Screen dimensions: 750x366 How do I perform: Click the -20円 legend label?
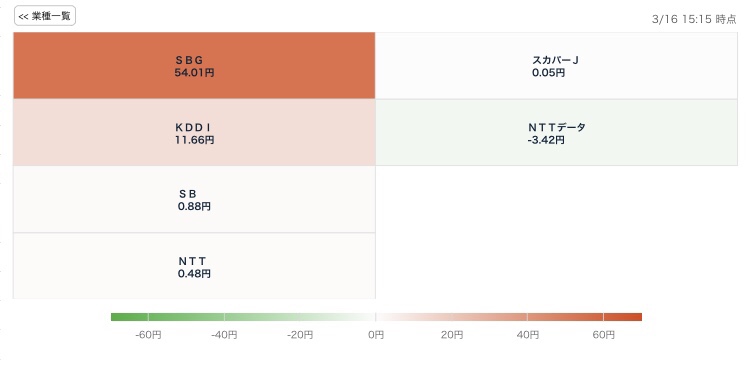(300, 335)
